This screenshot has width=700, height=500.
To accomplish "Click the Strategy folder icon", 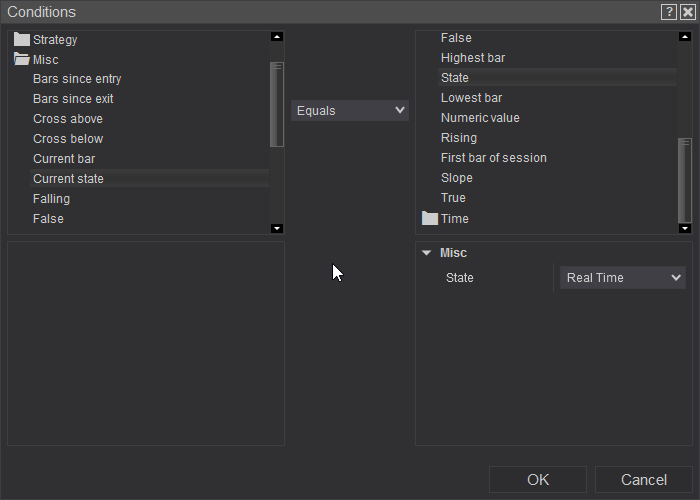I will 22,40.
